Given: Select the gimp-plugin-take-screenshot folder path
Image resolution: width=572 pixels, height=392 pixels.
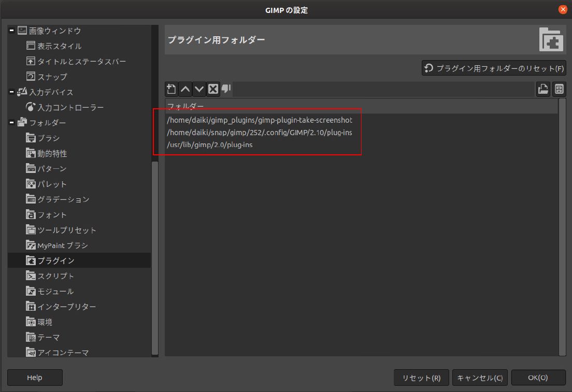Looking at the screenshot, I should [x=260, y=120].
